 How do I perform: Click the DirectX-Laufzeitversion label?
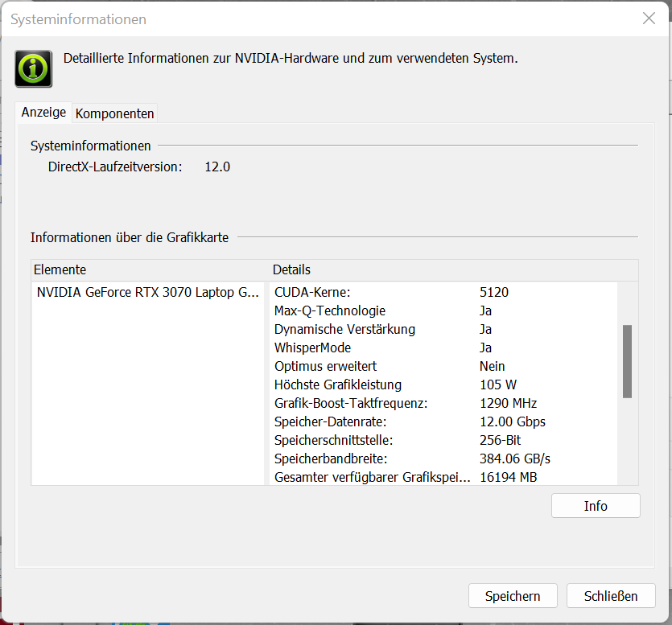115,167
